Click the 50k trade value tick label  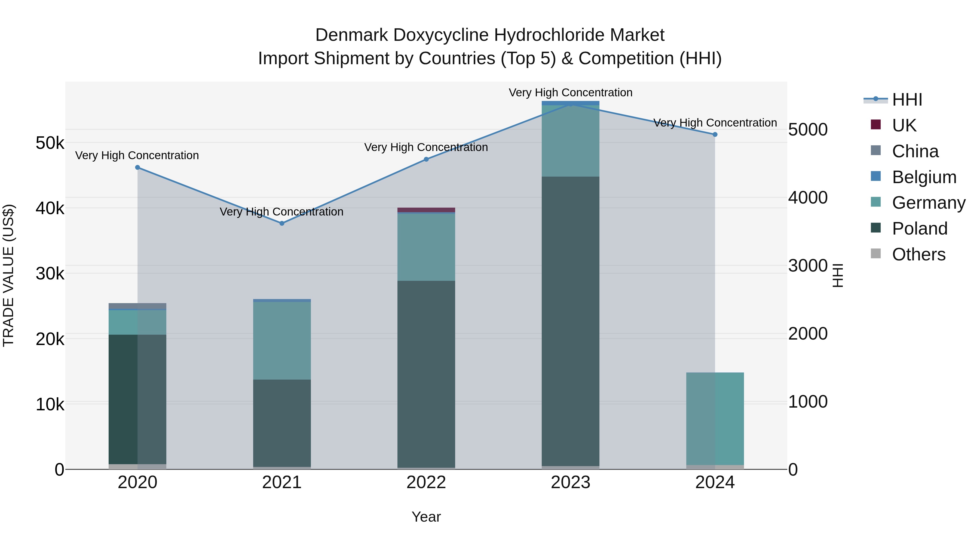tap(50, 143)
